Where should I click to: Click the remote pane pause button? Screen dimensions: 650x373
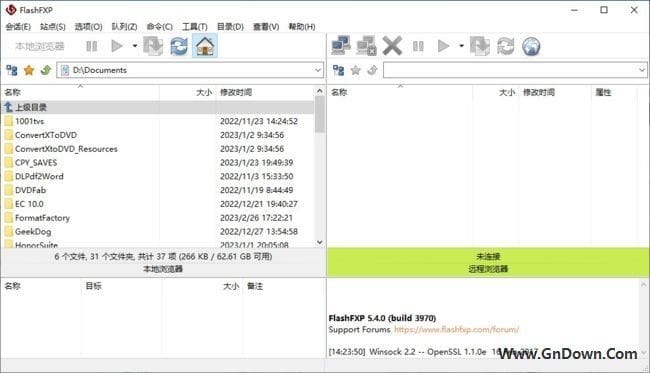tap(418, 46)
